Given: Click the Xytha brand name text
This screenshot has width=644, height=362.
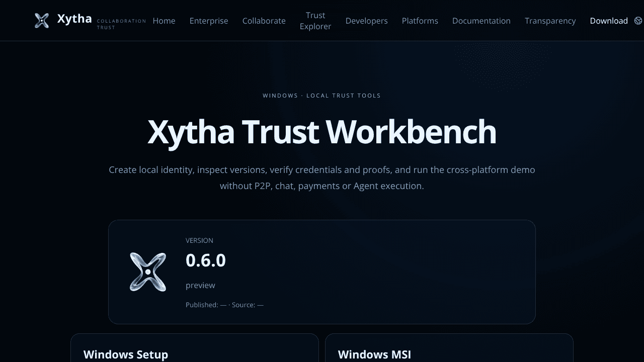Looking at the screenshot, I should (74, 19).
